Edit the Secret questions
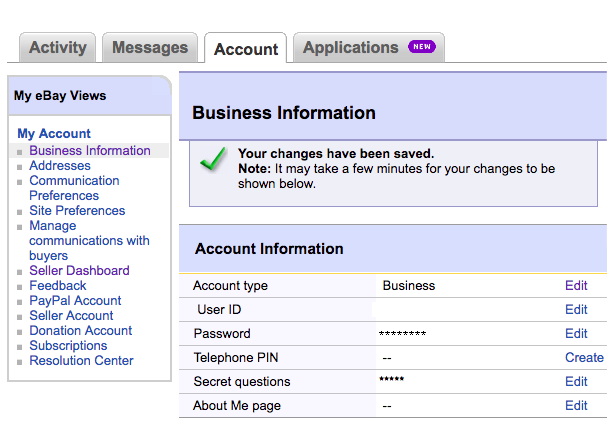Screen dimensions: 607x423 pyautogui.click(x=576, y=382)
